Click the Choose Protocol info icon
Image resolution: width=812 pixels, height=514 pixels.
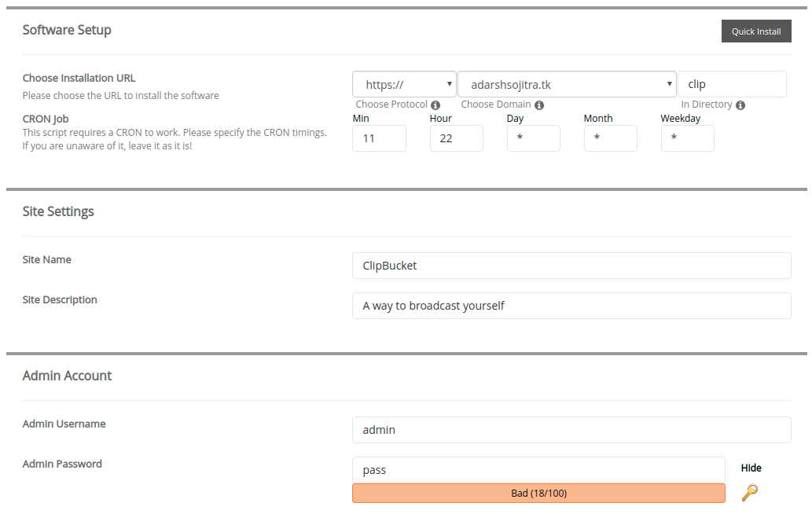pyautogui.click(x=435, y=105)
